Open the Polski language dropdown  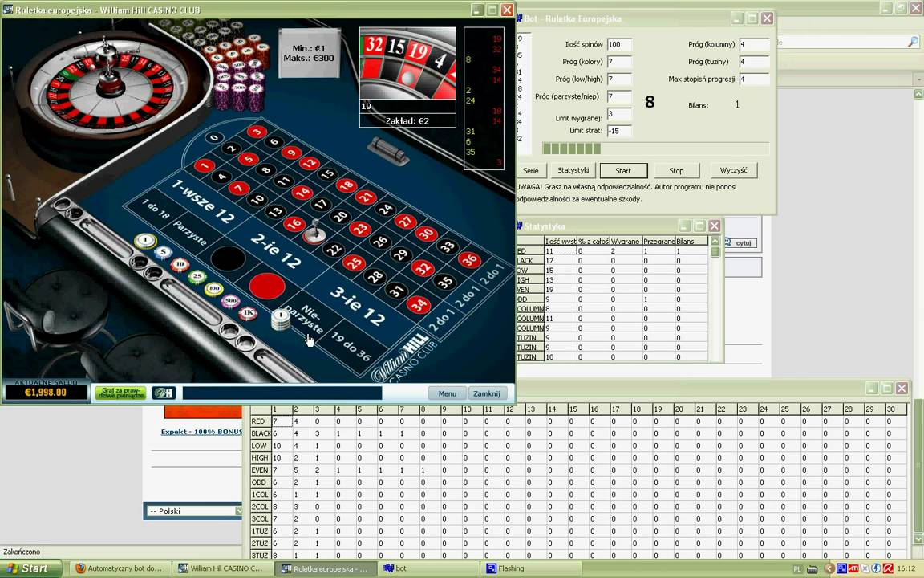[x=194, y=511]
